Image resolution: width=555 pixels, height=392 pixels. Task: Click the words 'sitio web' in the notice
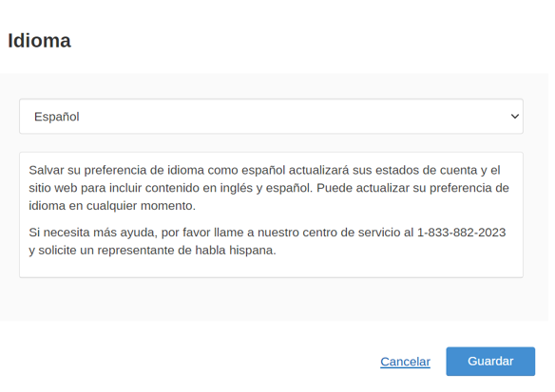53,188
